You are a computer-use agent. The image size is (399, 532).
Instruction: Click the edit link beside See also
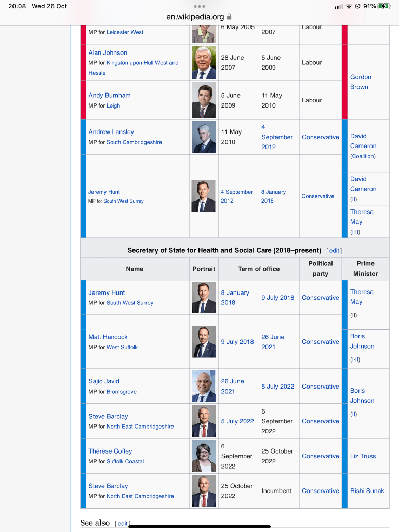(x=123, y=524)
